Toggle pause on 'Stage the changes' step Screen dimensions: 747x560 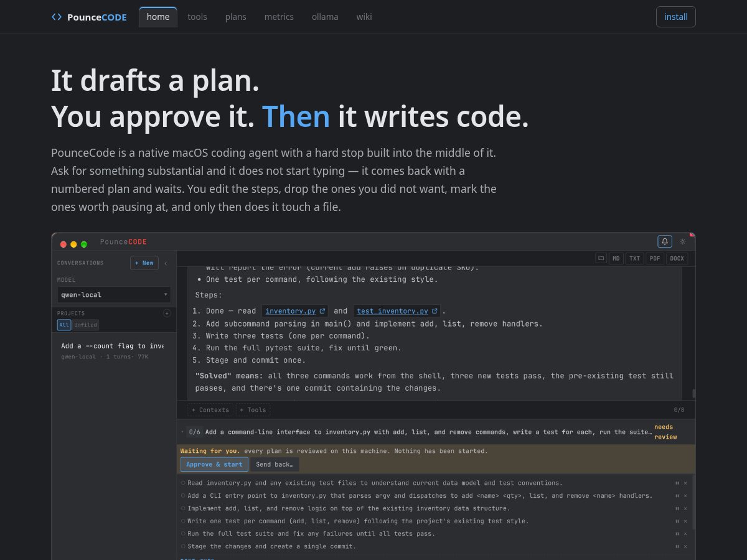677,546
